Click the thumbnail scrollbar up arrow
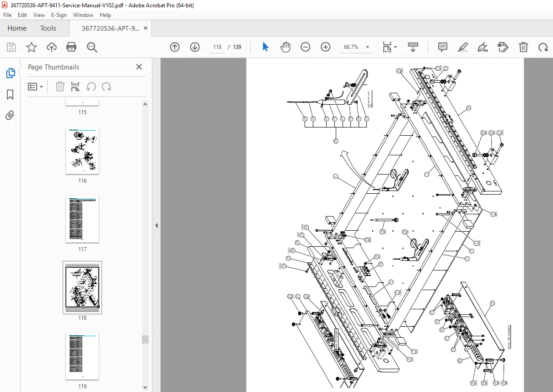Image resolution: width=553 pixels, height=392 pixels. 145,104
